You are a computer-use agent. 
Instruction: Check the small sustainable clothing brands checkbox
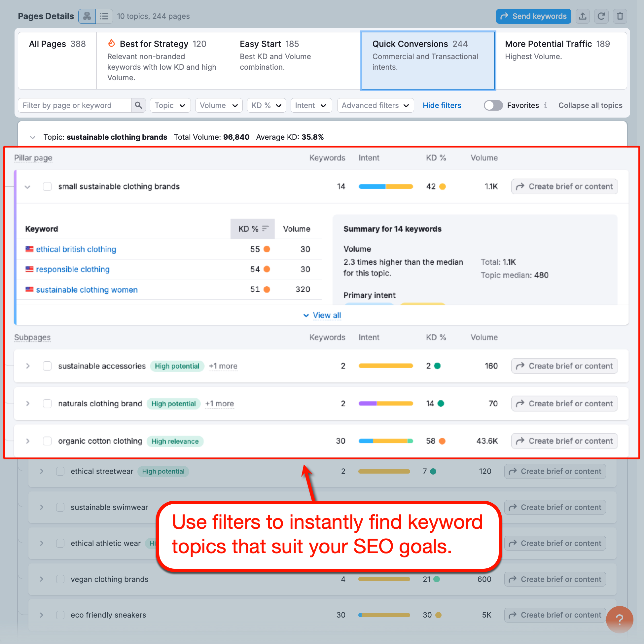point(47,186)
